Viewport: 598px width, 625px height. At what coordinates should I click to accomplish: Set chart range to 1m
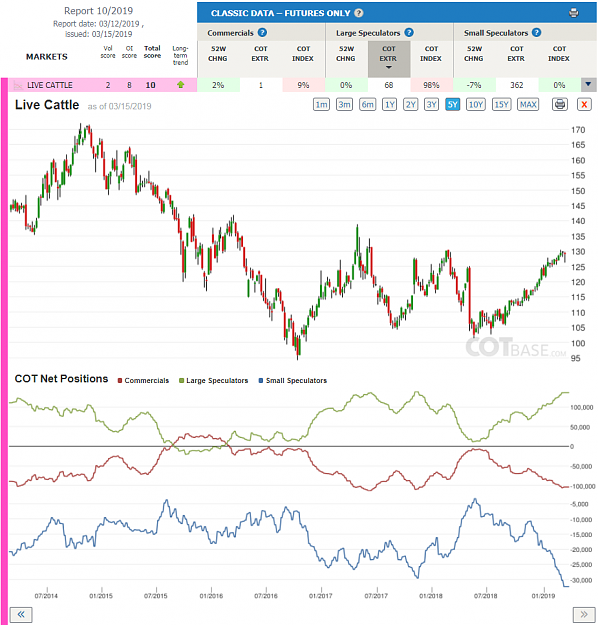321,105
